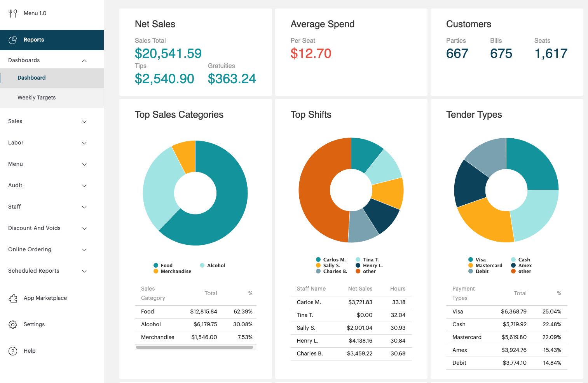Expand the Audit section chevron

tap(84, 186)
